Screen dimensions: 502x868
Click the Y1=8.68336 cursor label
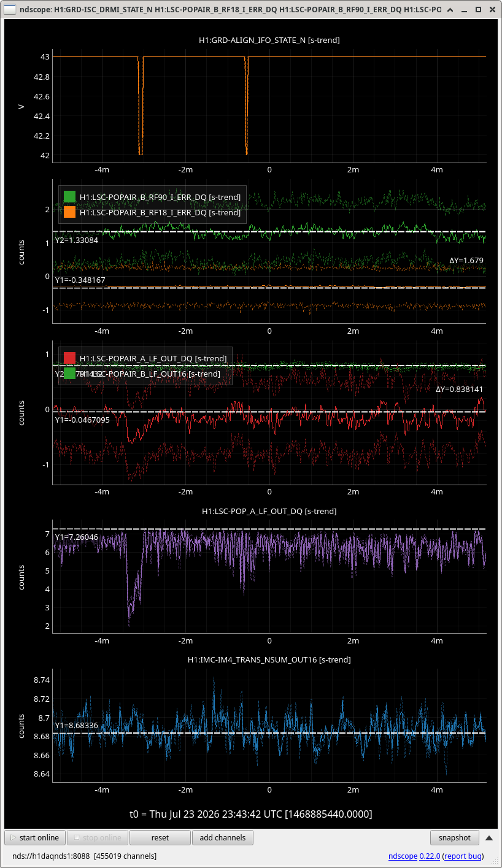[x=77, y=725]
